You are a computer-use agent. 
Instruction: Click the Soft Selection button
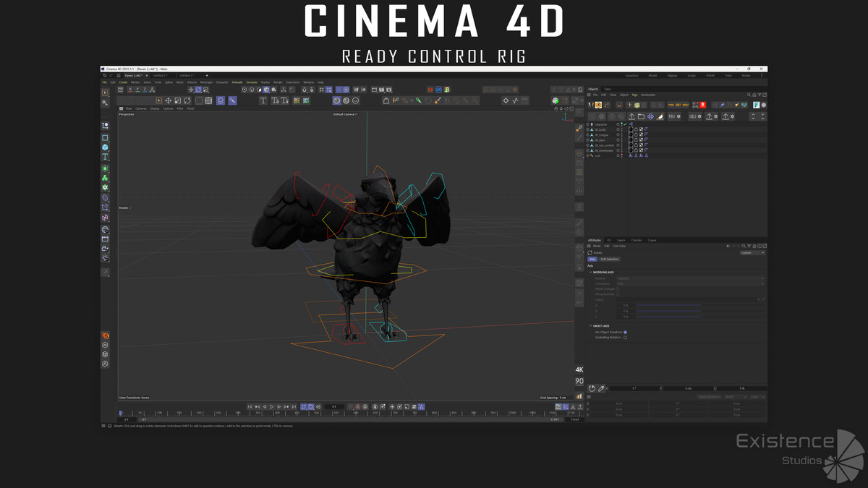pos(610,259)
